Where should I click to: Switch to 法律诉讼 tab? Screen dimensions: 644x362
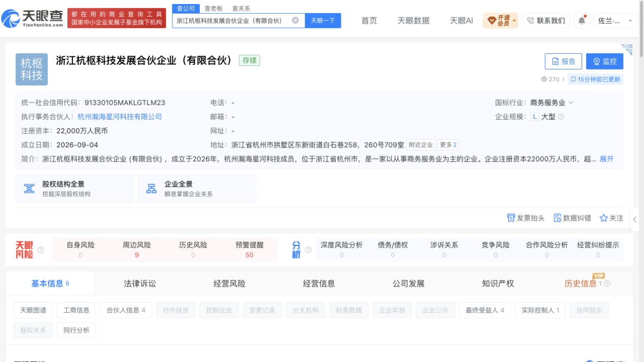pos(140,283)
